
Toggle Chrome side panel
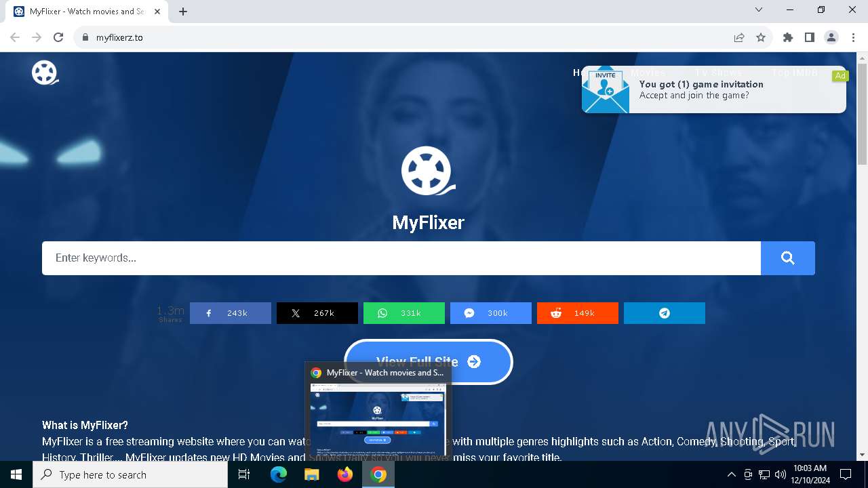tap(810, 37)
